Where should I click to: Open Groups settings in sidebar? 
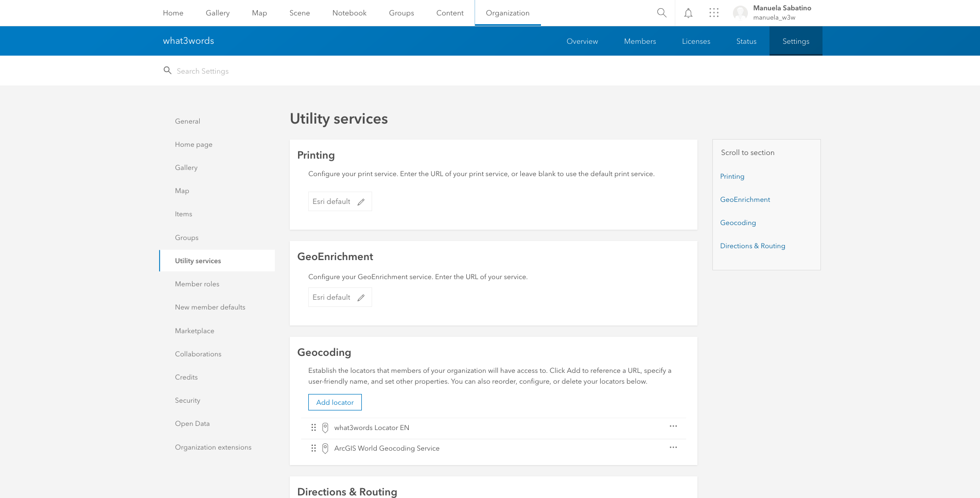pos(186,238)
